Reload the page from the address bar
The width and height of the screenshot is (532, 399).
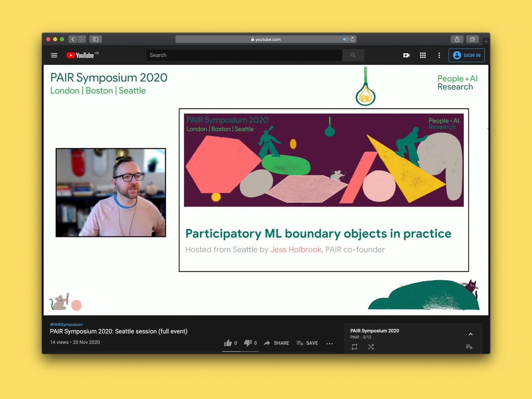click(x=352, y=39)
